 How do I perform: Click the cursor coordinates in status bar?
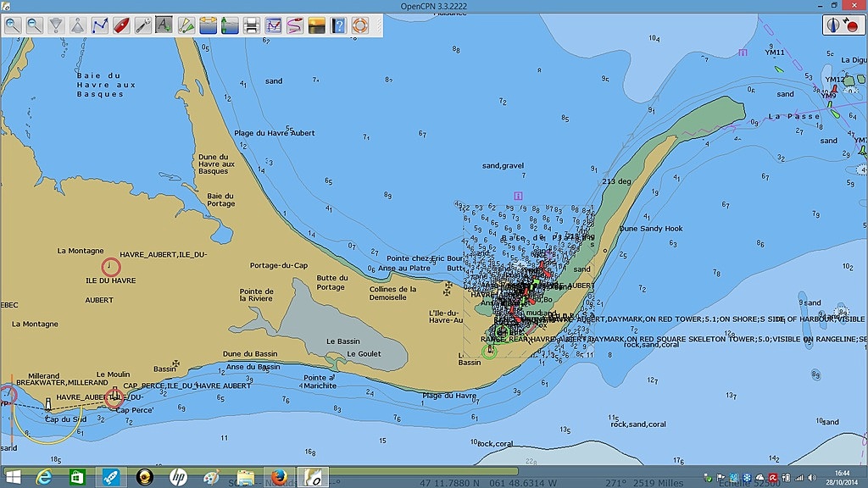(x=488, y=483)
